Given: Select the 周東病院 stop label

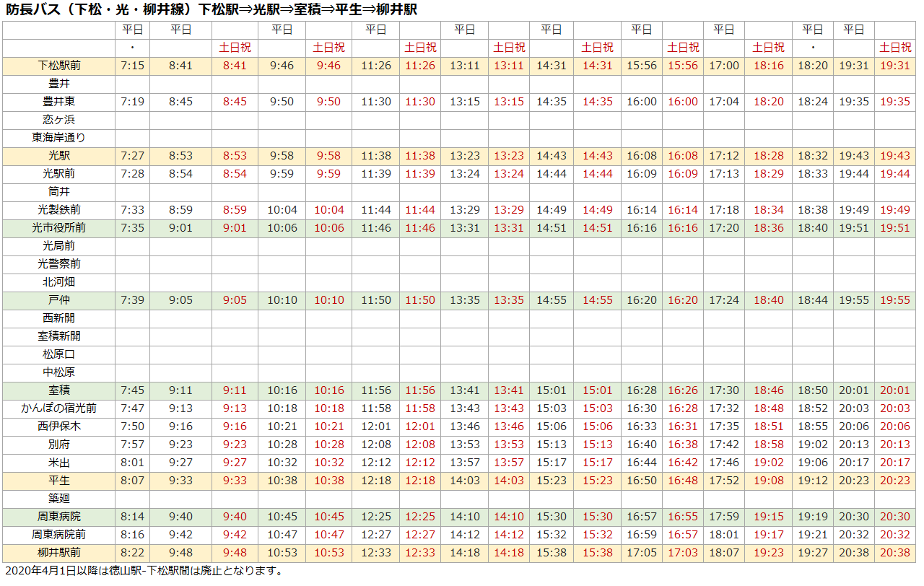Looking at the screenshot, I should pyautogui.click(x=58, y=517).
